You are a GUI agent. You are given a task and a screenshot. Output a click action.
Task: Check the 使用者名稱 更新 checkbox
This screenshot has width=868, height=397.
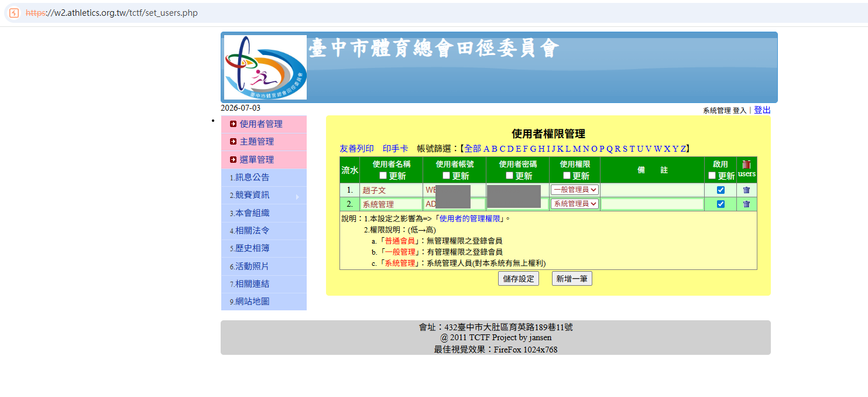(383, 176)
